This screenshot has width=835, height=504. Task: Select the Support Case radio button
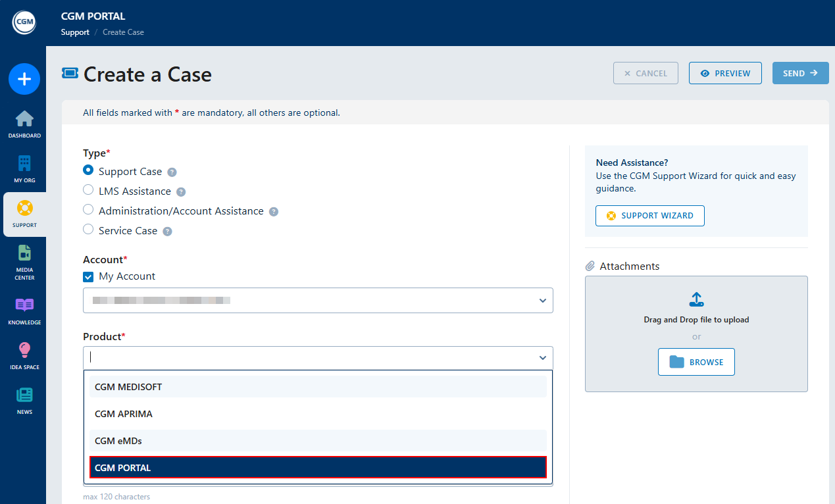click(88, 170)
